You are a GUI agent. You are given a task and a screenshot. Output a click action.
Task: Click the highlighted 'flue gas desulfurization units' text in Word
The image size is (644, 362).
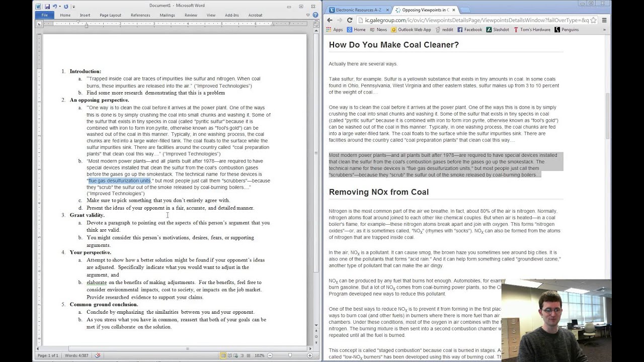pyautogui.click(x=119, y=180)
